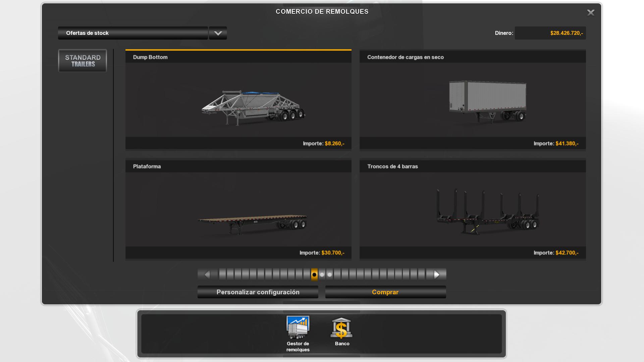Click the Dinero balance field
This screenshot has height=362, width=644.
click(x=550, y=33)
